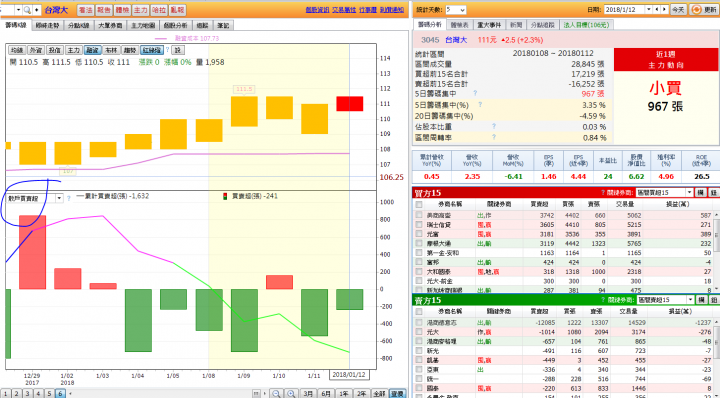The height and width of the screenshot is (398, 720).
Task: Check select-all box in 買方15 table header
Action: pos(419,204)
